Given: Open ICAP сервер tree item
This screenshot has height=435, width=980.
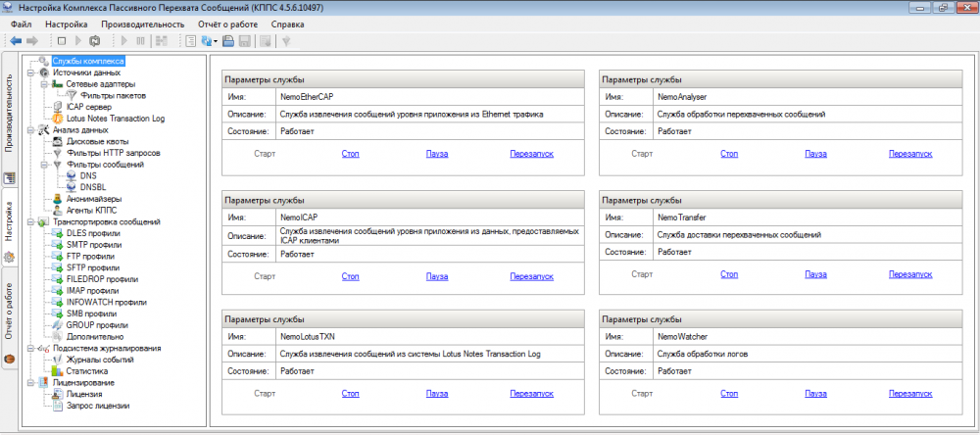Looking at the screenshot, I should point(89,107).
